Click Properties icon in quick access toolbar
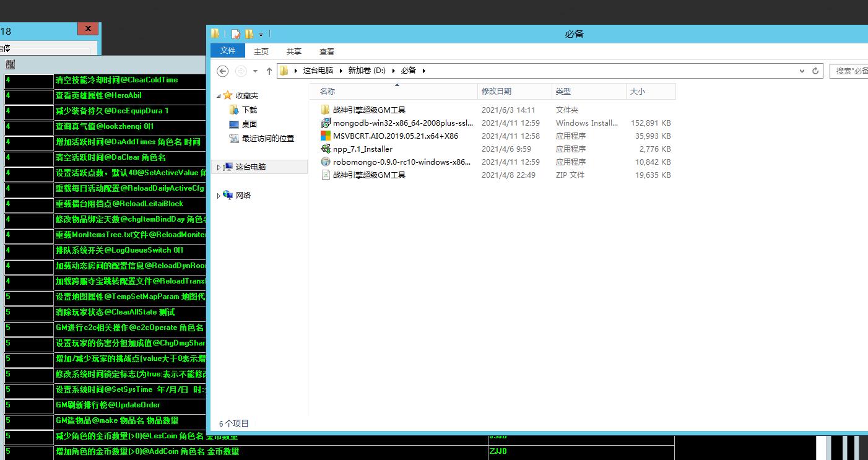Screen dimensions: 868x460 pos(236,34)
